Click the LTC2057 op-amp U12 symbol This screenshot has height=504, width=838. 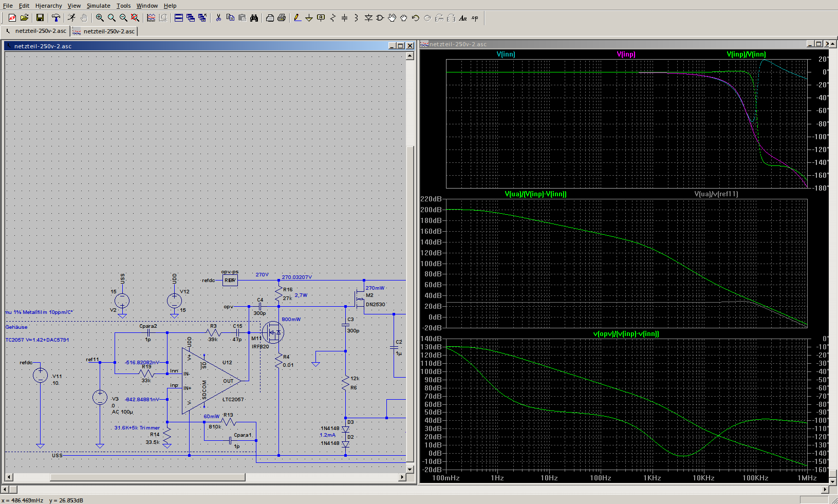(211, 381)
